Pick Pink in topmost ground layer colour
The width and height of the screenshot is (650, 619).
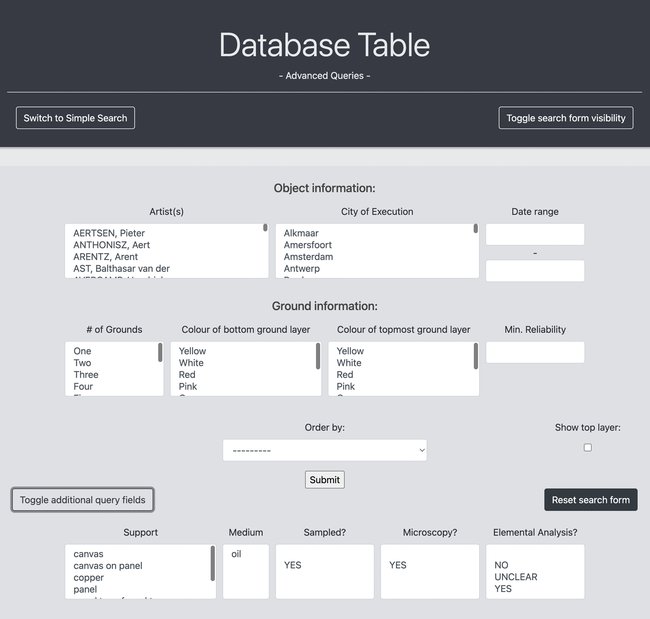pos(346,387)
